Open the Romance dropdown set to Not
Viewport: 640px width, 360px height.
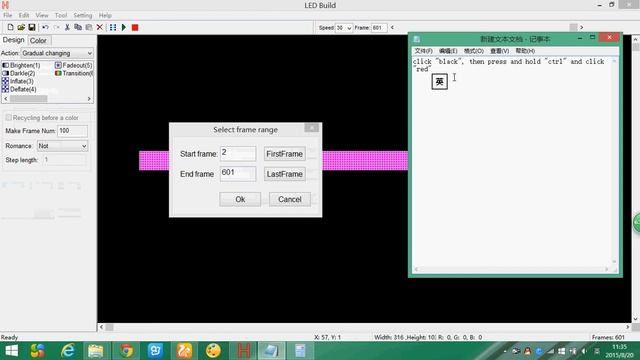(x=62, y=146)
